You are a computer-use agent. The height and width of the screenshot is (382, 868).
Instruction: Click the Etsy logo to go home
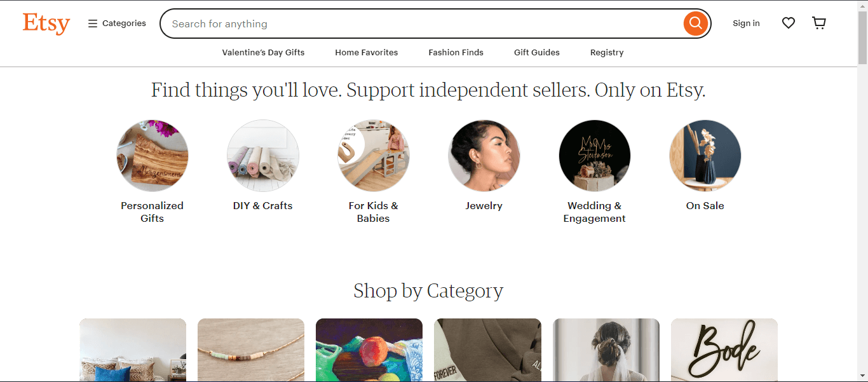[46, 24]
